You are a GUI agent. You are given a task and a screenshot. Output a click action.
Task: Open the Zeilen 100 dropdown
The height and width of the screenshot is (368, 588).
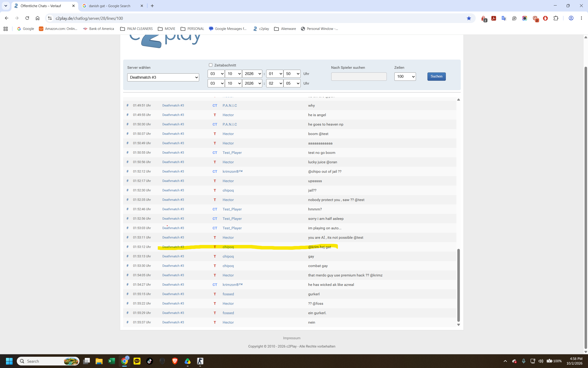[405, 76]
